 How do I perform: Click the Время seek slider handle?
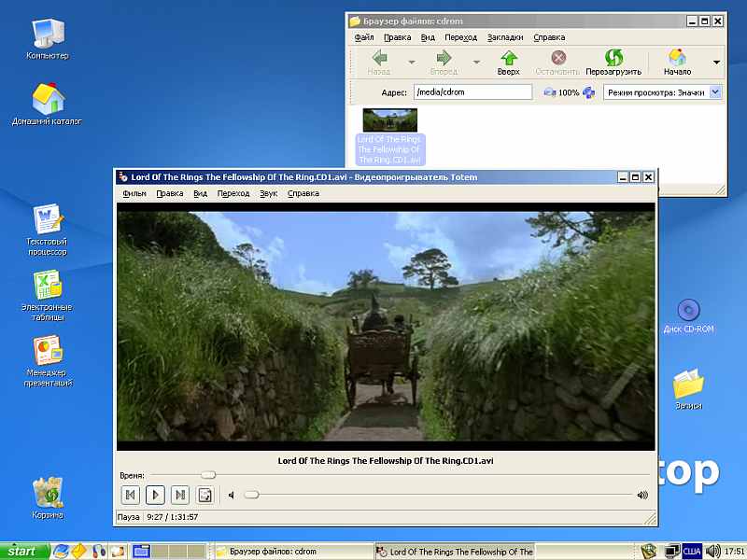[208, 475]
